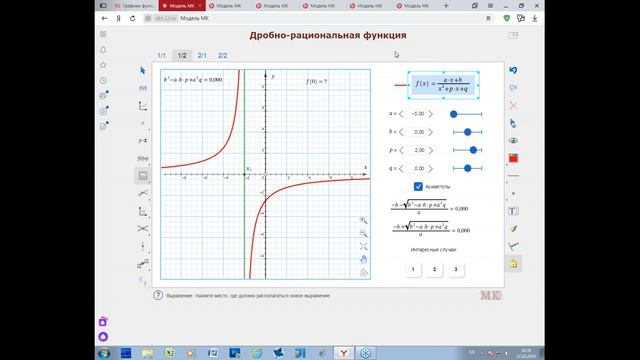640x360 pixels.
Task: Switch to the first browser tab, График функции
Action: 134,6
